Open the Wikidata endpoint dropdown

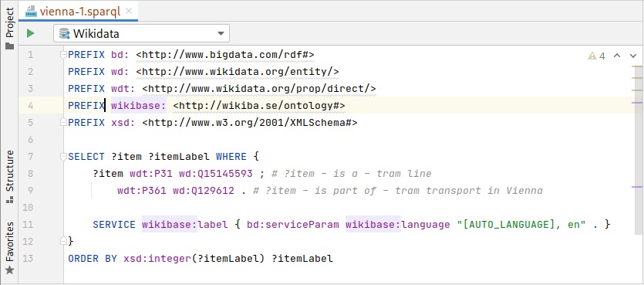(x=141, y=33)
